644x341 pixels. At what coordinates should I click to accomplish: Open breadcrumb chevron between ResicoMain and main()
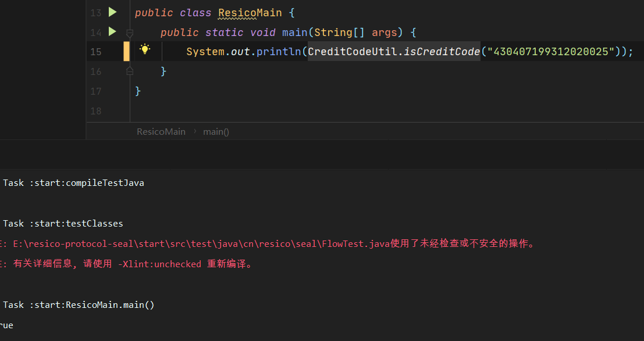click(x=195, y=131)
